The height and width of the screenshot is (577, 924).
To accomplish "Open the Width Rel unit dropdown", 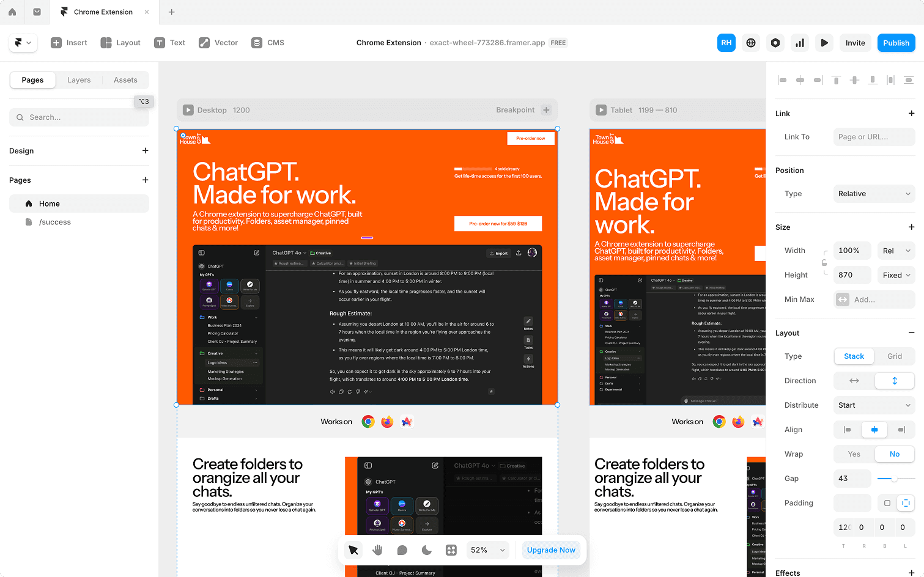I will coord(896,251).
